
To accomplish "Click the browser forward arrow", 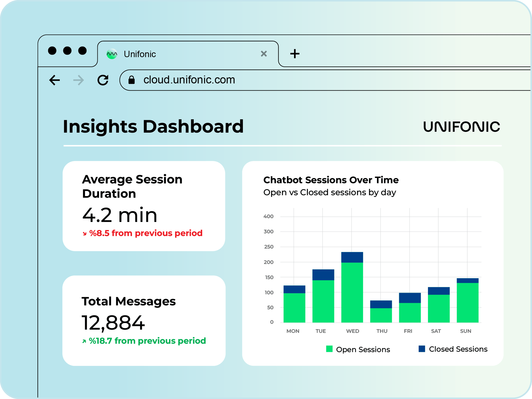I will 78,80.
